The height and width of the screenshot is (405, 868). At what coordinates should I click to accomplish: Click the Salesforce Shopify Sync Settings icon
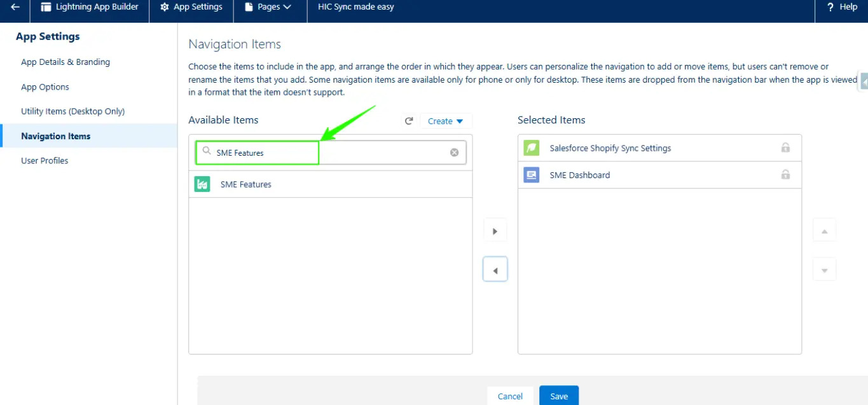coord(531,148)
